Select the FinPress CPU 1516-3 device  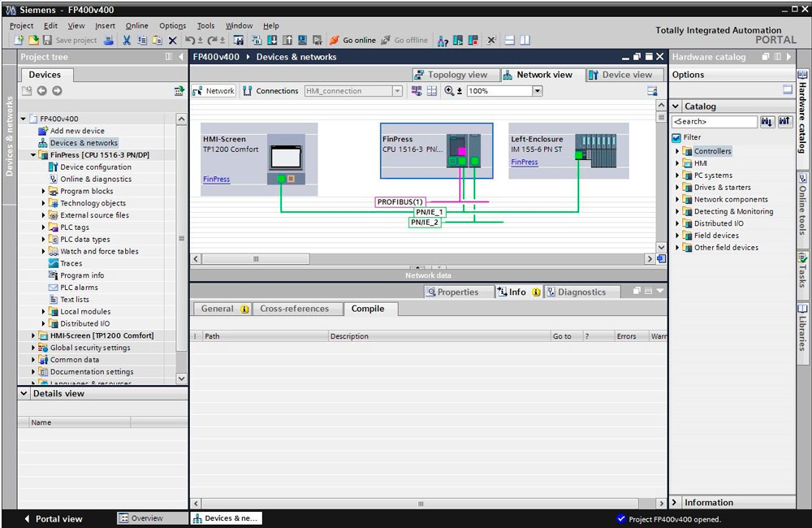point(437,151)
